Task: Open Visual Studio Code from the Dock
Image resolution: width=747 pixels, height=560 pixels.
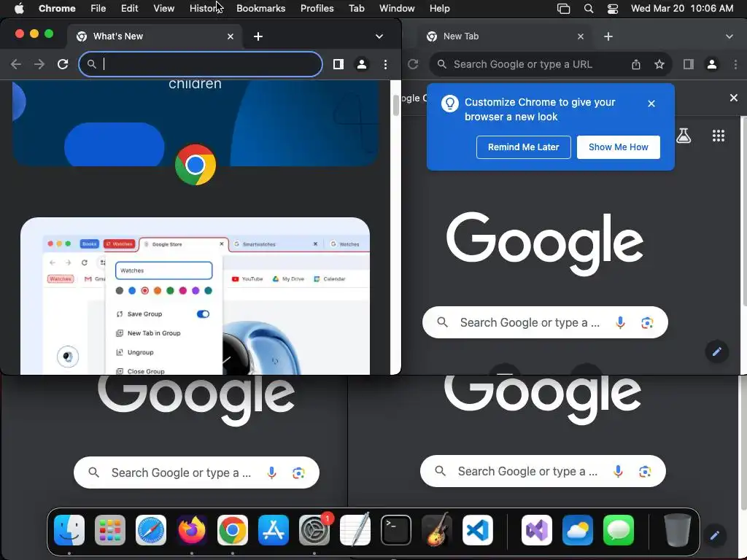Action: click(x=477, y=530)
